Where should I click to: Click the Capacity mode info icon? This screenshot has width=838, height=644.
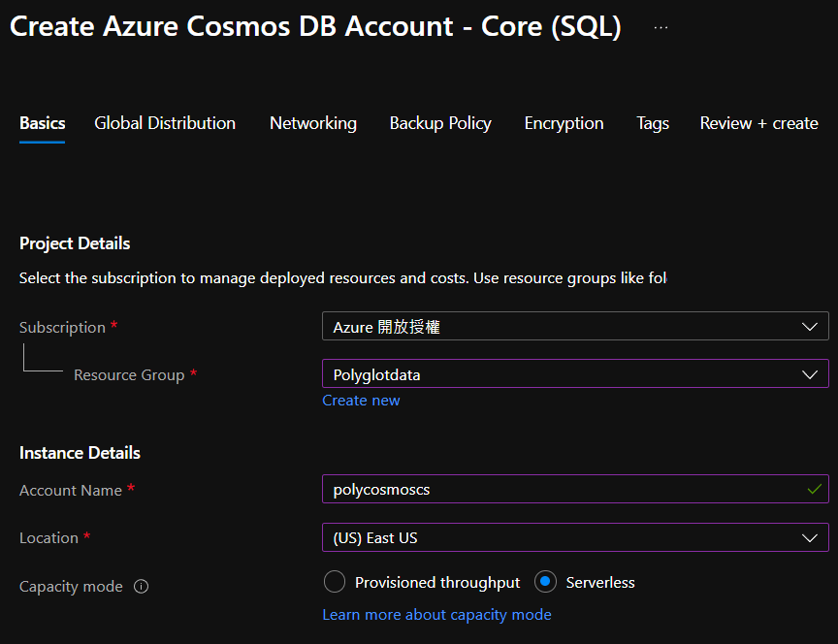point(141,587)
